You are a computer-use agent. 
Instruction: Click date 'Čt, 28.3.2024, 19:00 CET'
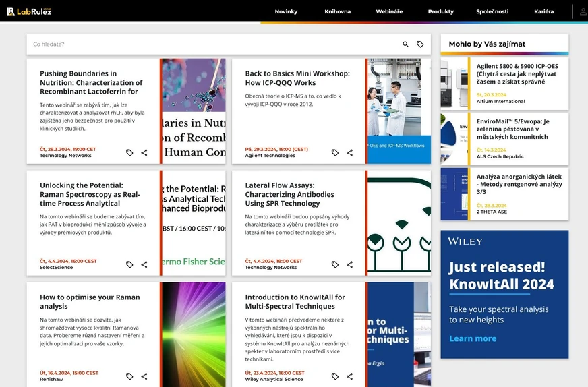(x=68, y=149)
